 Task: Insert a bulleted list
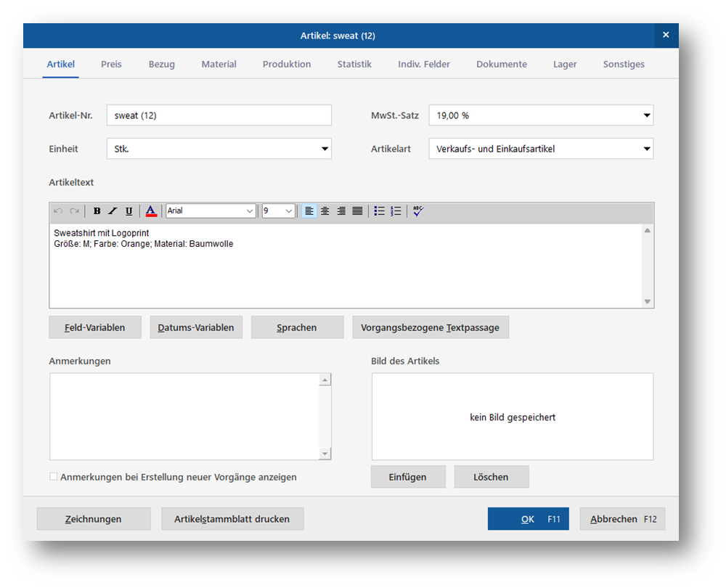click(379, 211)
